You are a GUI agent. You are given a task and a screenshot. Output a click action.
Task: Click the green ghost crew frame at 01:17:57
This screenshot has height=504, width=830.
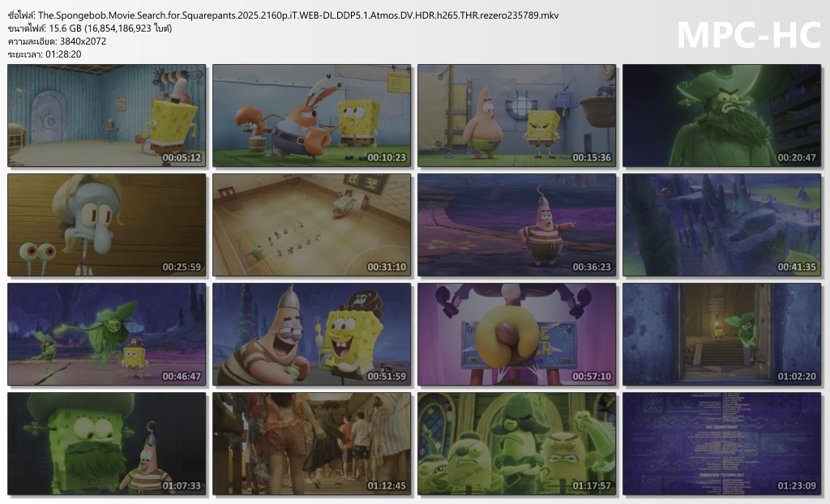[x=516, y=443]
